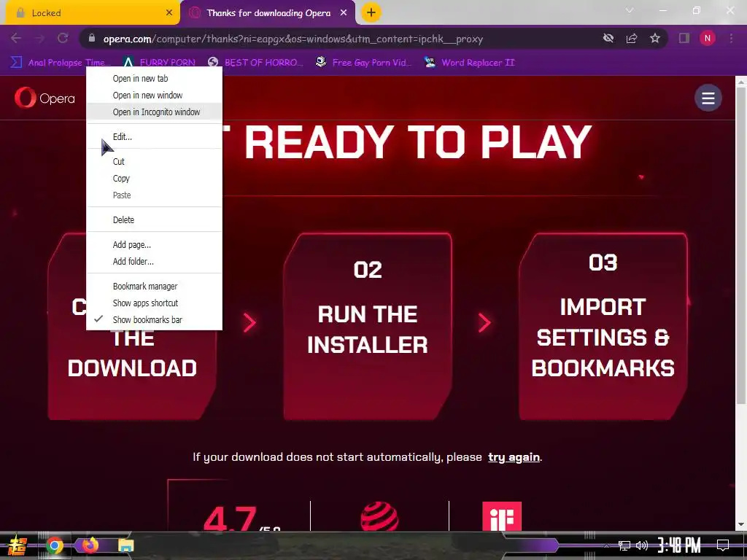Click the crossed-out eye icon in address bar
This screenshot has height=560, width=747.
coord(608,38)
